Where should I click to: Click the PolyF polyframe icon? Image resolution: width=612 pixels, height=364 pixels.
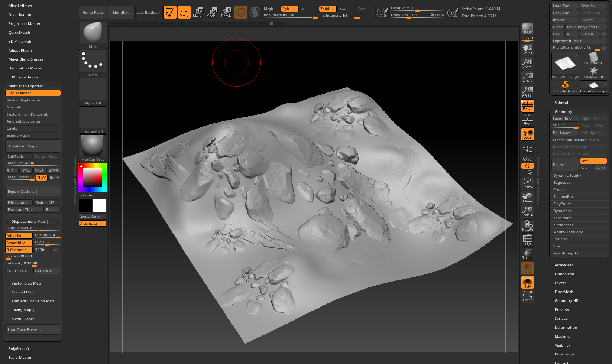pyautogui.click(x=527, y=239)
